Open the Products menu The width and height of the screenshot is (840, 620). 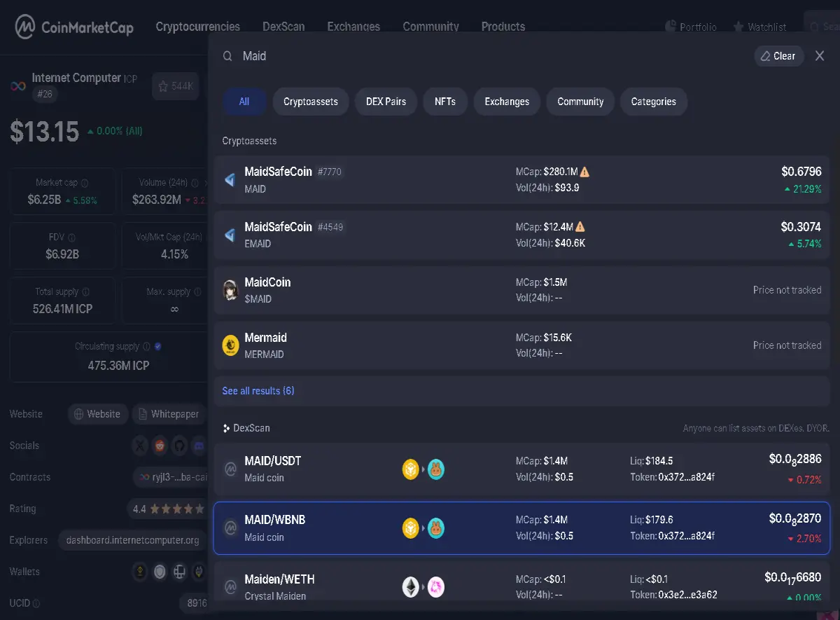tap(503, 27)
